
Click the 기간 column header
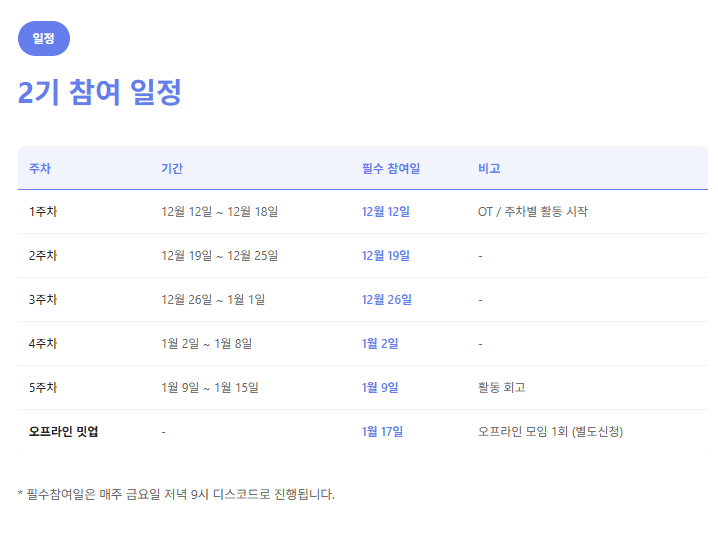coord(172,168)
